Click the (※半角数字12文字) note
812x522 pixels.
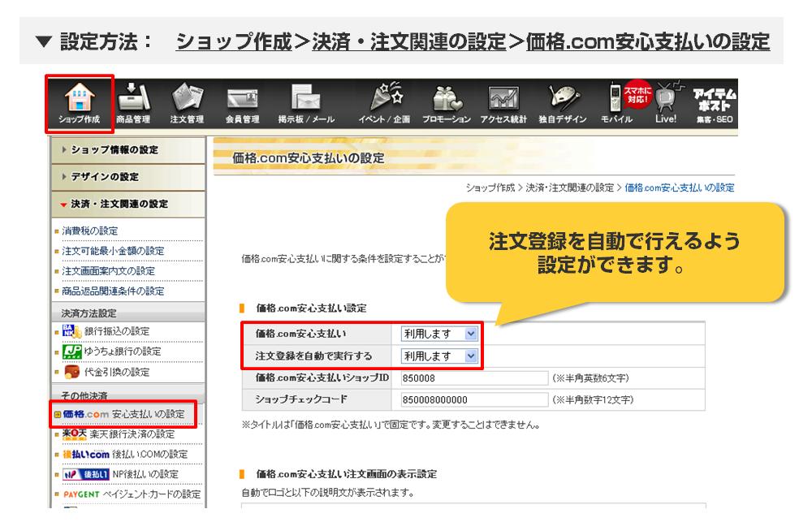(593, 399)
